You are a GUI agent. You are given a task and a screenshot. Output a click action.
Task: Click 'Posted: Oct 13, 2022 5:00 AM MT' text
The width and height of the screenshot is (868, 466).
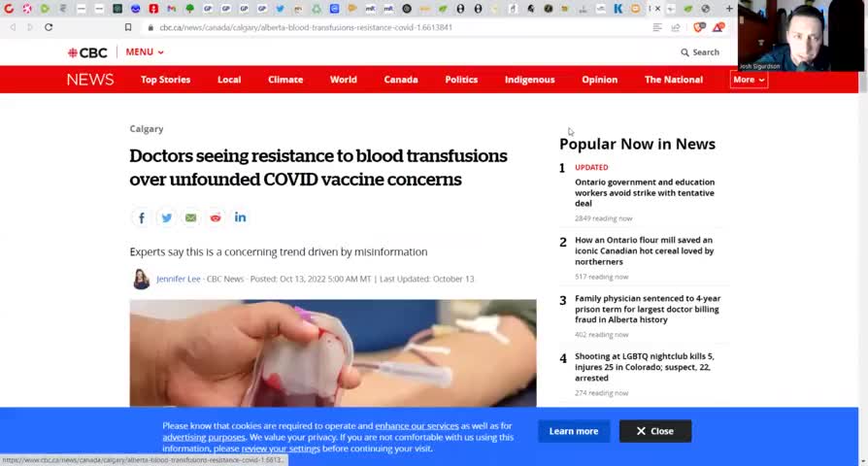[x=311, y=279]
